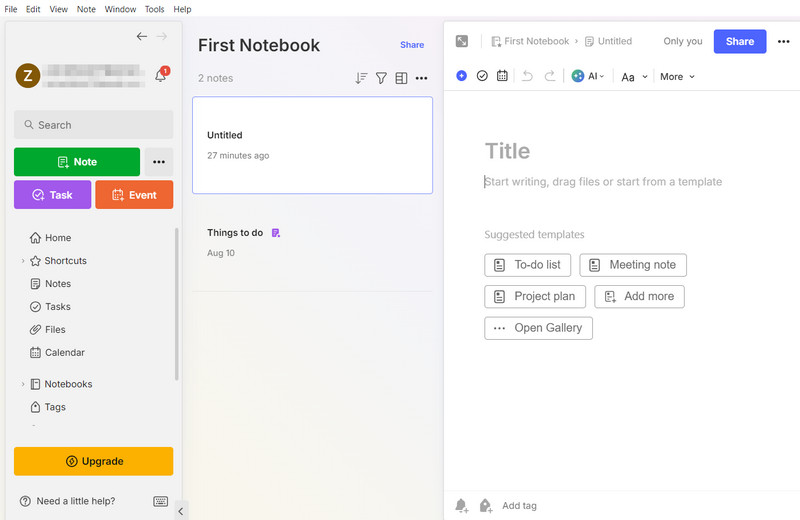Open the Window menu

pos(120,9)
